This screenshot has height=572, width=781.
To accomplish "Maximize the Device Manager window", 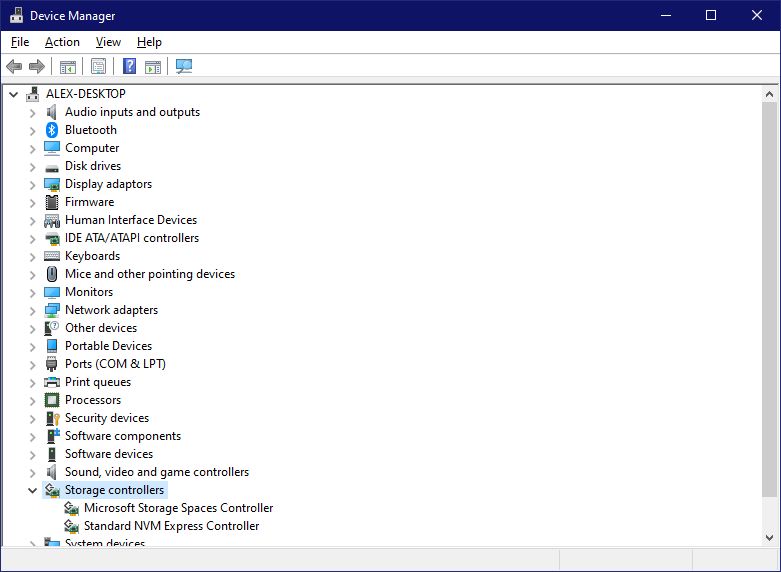I will [711, 15].
